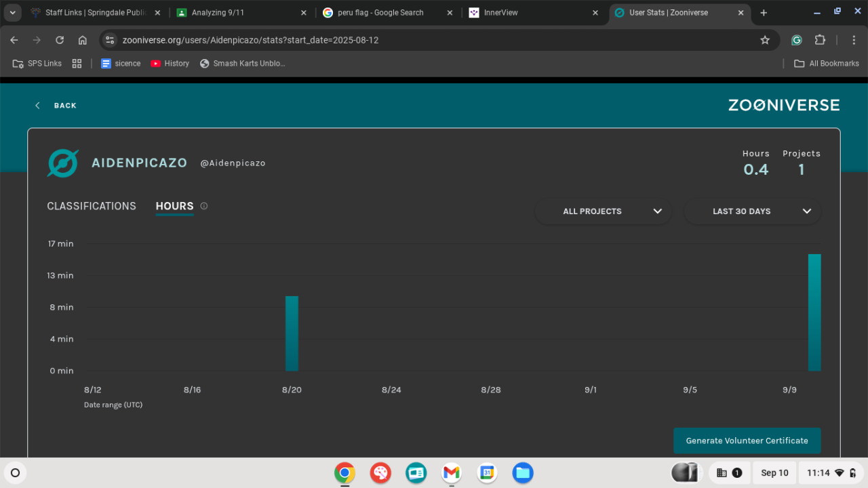This screenshot has height=488, width=868.
Task: Open the sicence bookmark
Action: pos(121,63)
